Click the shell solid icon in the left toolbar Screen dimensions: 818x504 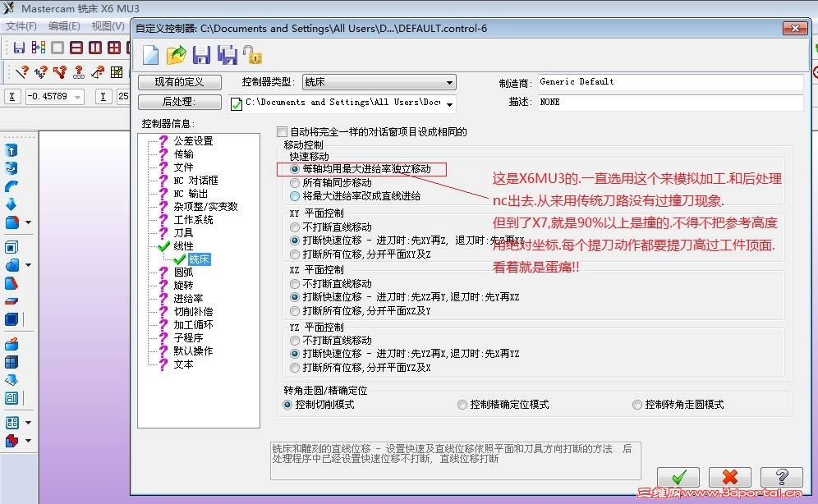(11, 247)
